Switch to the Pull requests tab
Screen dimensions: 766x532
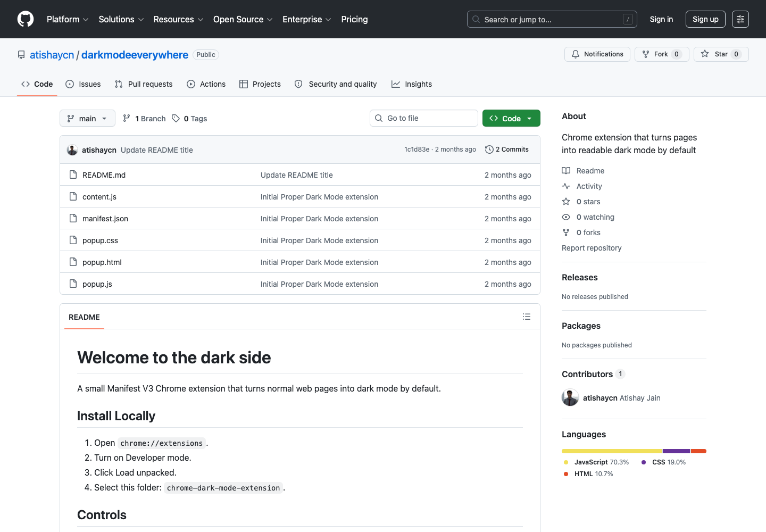tap(144, 84)
